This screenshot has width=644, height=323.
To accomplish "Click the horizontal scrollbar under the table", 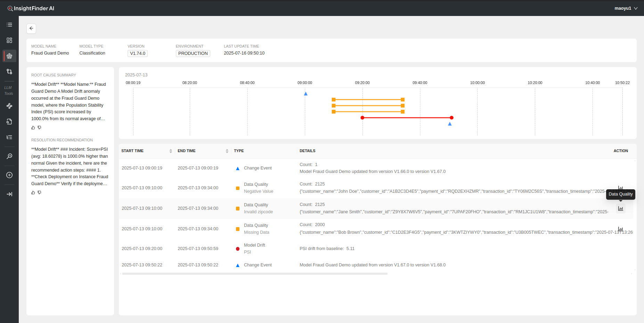I will (255, 274).
